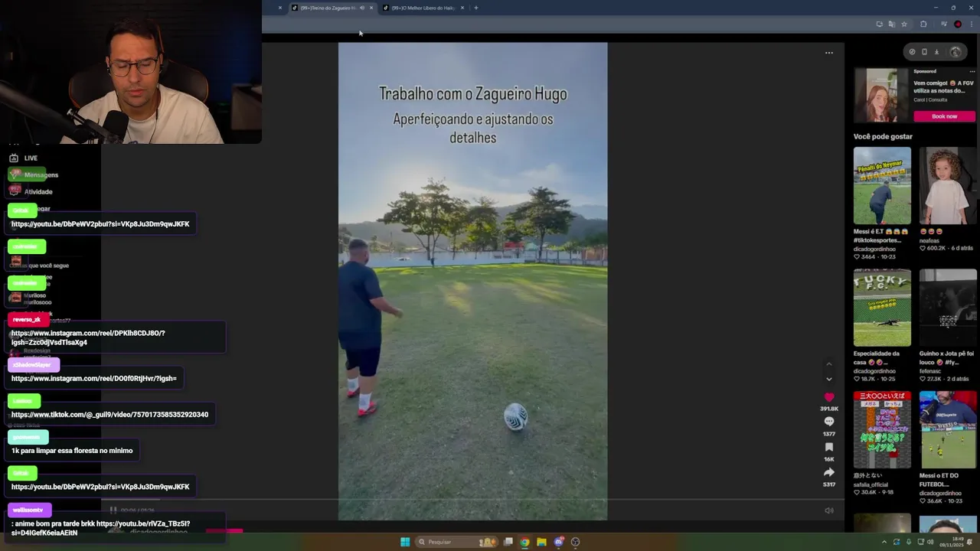Close the O Melhor Libero tab

(x=462, y=8)
